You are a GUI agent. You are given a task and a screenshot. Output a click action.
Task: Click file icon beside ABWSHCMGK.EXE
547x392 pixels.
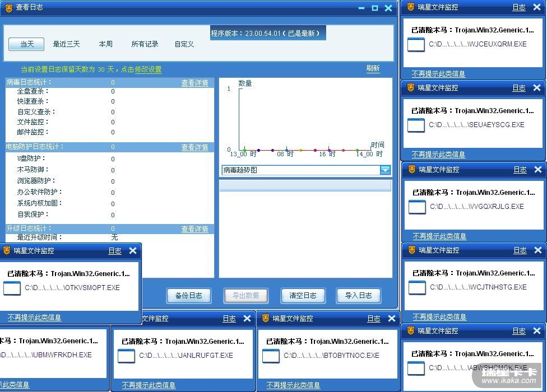click(416, 368)
